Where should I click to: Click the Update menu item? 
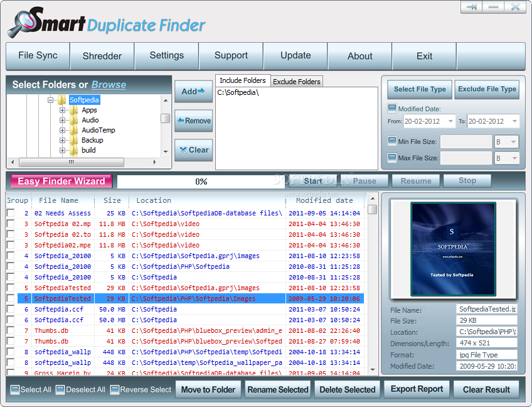tap(295, 56)
